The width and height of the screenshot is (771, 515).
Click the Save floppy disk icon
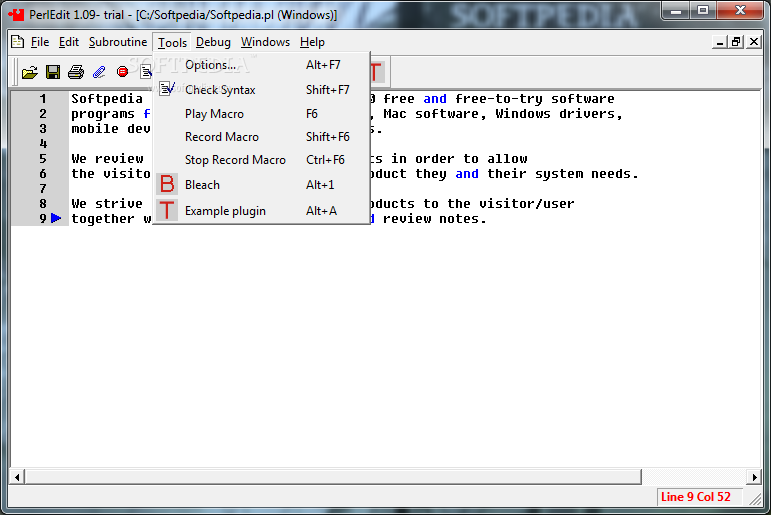[53, 72]
